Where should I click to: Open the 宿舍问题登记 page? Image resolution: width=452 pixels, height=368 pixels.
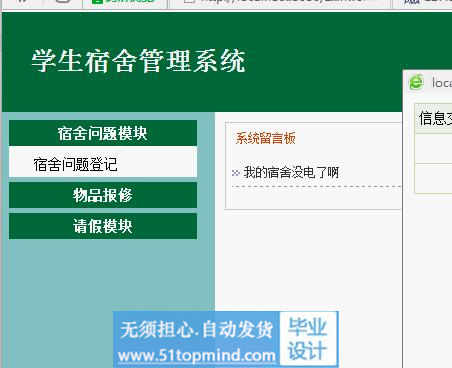coord(75,164)
